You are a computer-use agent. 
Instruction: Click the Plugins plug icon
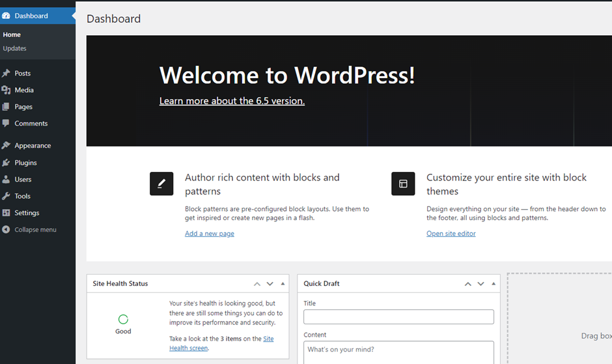[x=7, y=163]
